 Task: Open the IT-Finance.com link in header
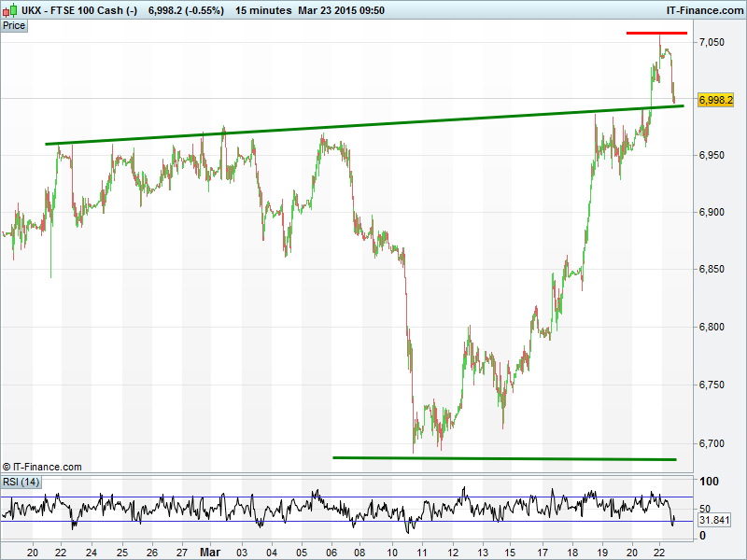(x=704, y=10)
